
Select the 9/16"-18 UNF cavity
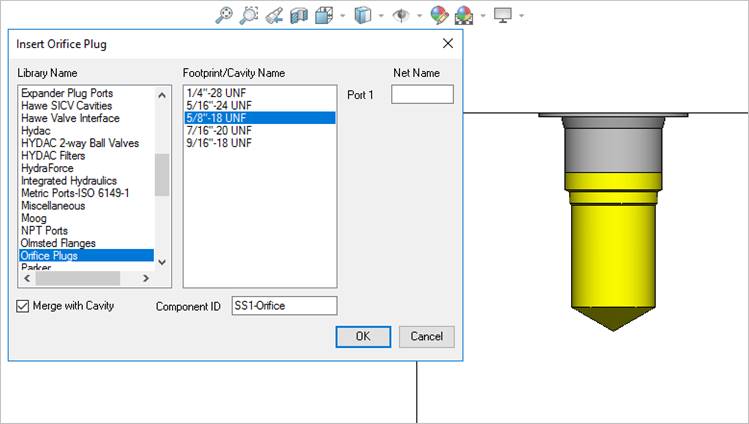click(x=260, y=143)
